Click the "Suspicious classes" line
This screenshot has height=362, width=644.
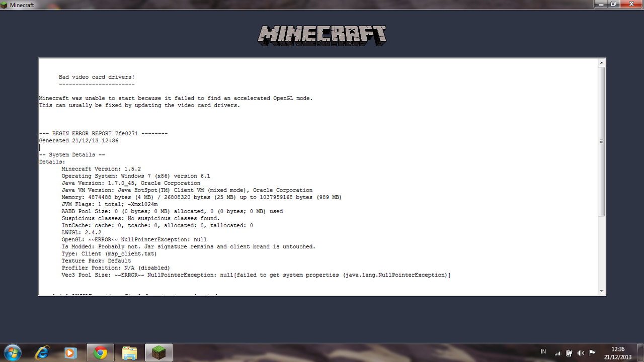coord(141,218)
